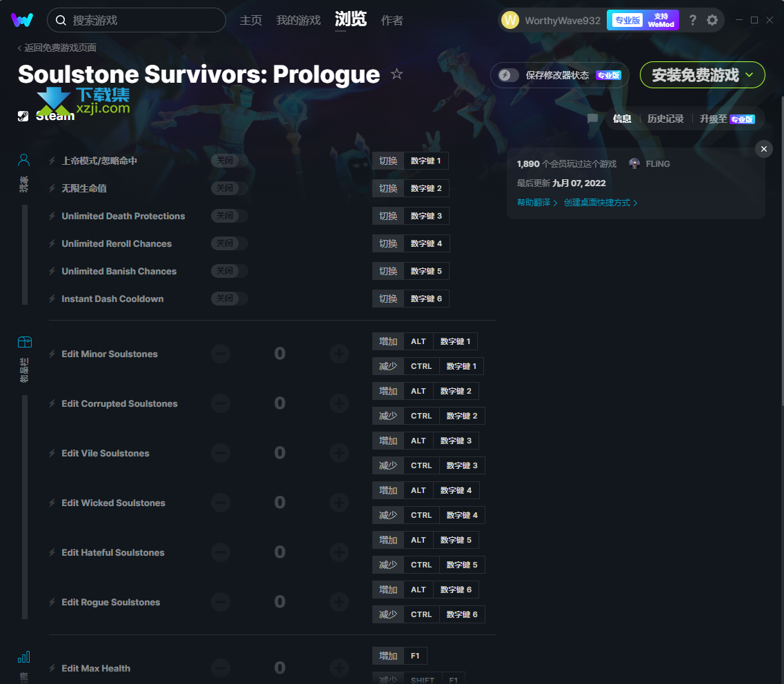Viewport: 784px width, 684px height.
Task: Click the search magnifier icon
Action: (61, 20)
